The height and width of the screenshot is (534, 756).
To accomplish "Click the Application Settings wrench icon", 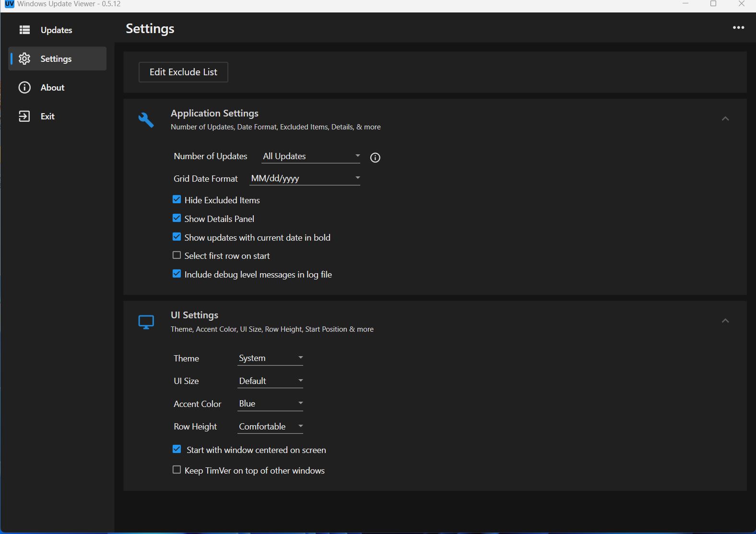I will point(146,119).
